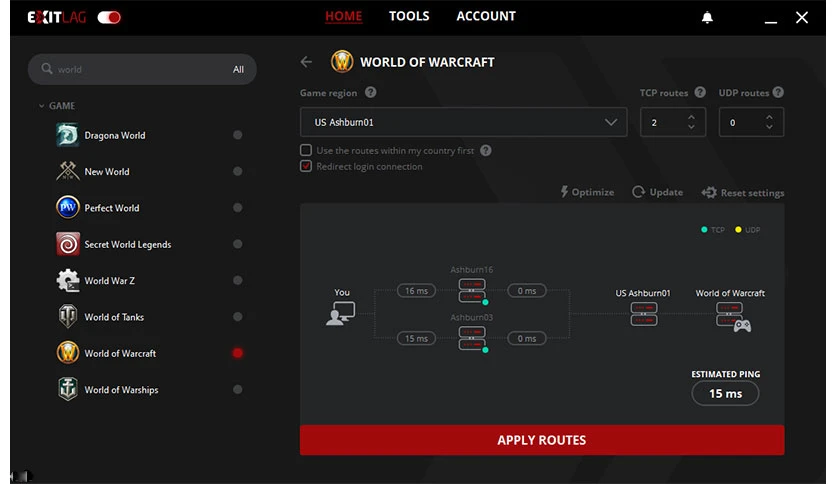
Task: Click the APPLY ROUTES button
Action: [542, 440]
